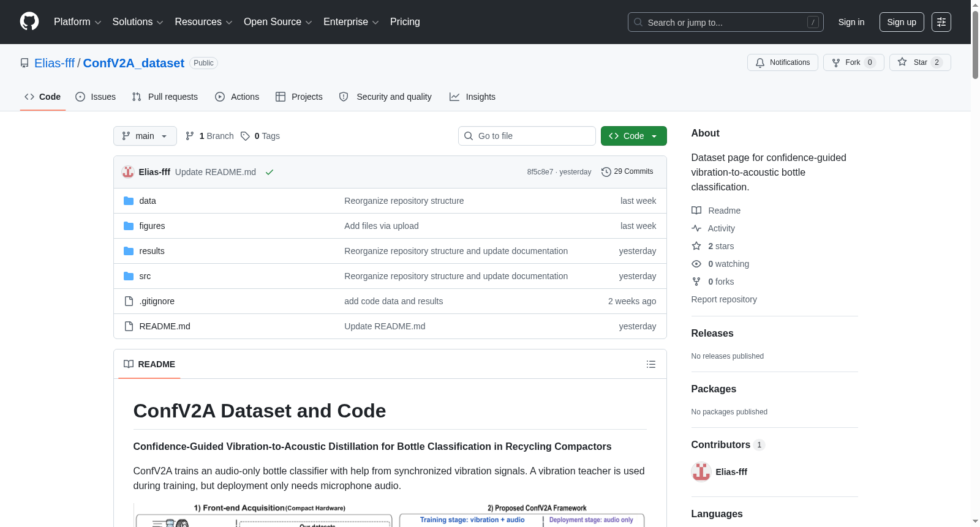The height and width of the screenshot is (527, 980).
Task: Open the Pricing link
Action: [405, 22]
